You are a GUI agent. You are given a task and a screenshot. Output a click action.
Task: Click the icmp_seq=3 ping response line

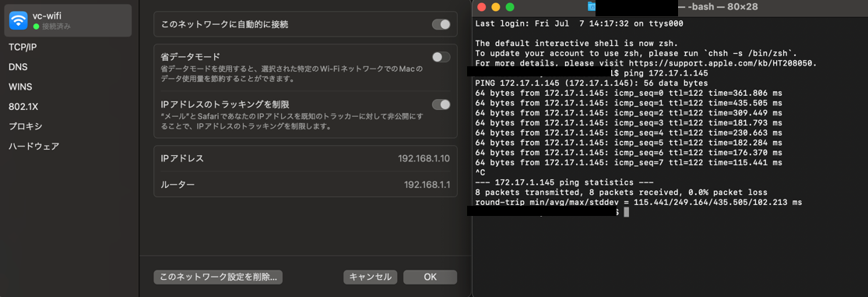coord(628,123)
